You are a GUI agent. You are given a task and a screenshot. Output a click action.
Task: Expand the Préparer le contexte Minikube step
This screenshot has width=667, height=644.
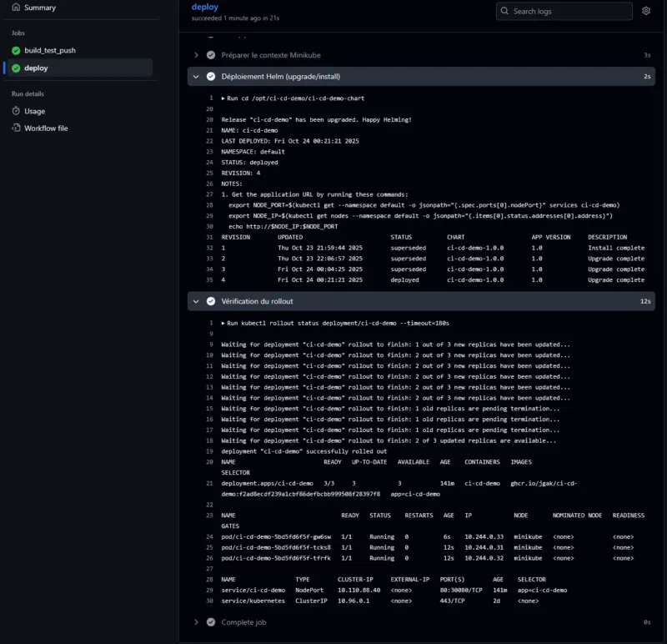197,55
